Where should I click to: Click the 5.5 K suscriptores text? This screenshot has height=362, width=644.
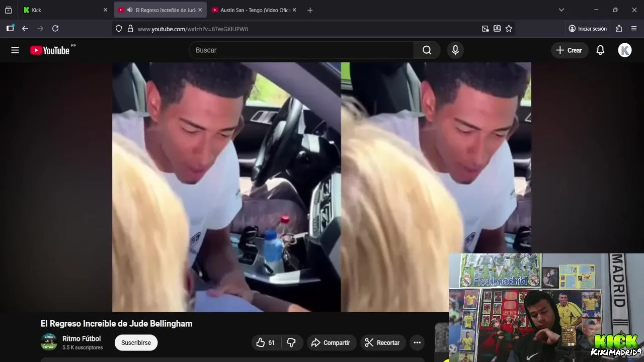(x=83, y=348)
